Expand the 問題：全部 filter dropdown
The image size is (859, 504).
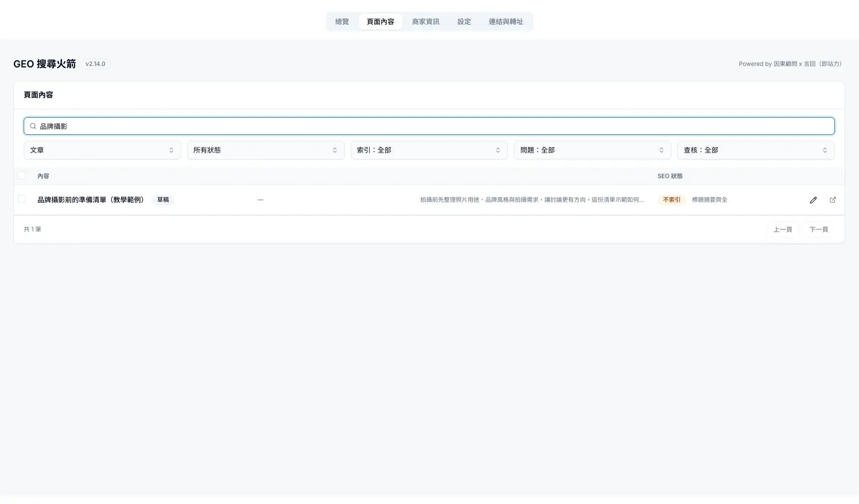[592, 150]
